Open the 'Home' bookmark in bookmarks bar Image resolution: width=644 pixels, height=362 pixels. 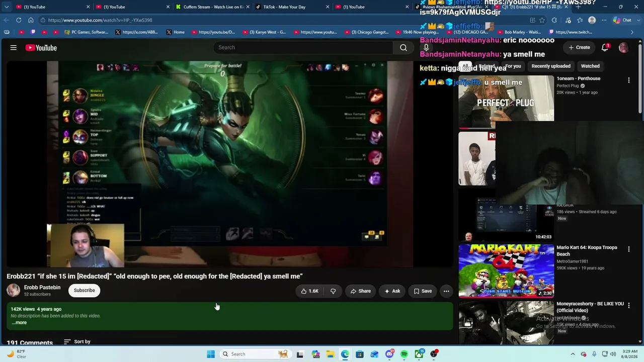click(x=175, y=32)
